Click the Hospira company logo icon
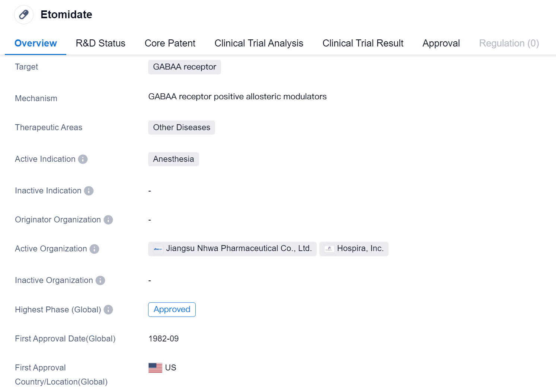This screenshot has width=556, height=392. pos(329,249)
